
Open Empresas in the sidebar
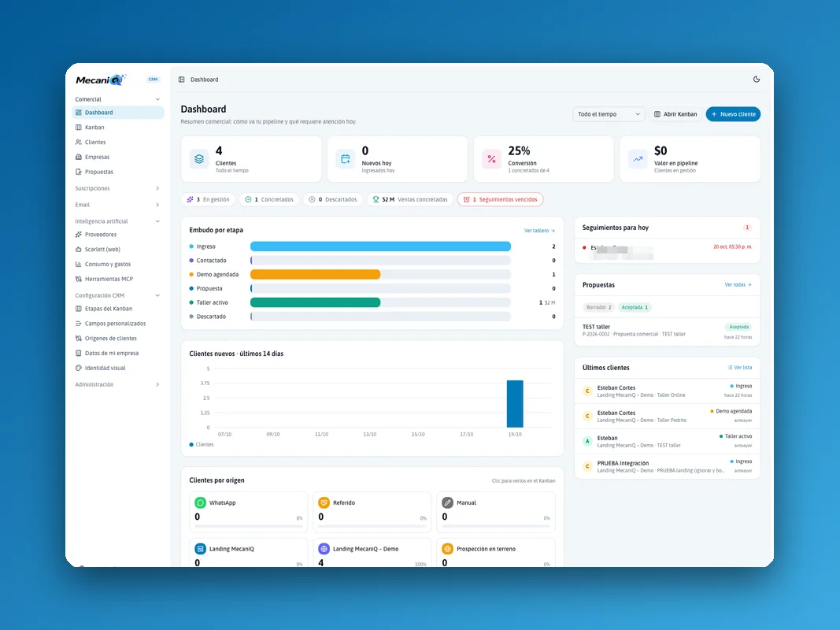click(118, 157)
